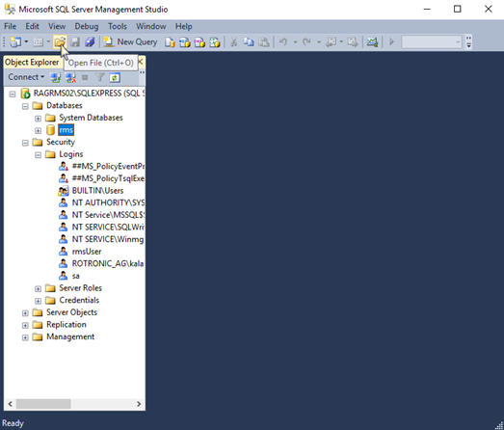
Task: Collapse the Logins folder
Action: [38, 155]
